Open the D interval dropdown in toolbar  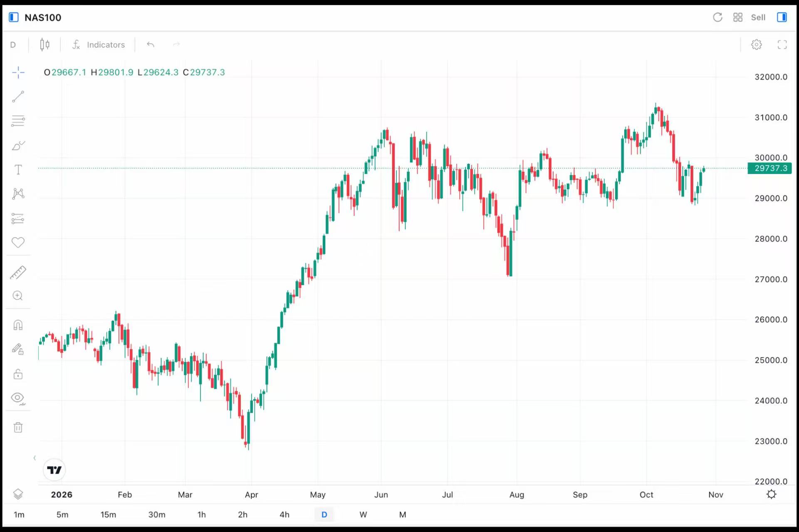click(x=13, y=45)
